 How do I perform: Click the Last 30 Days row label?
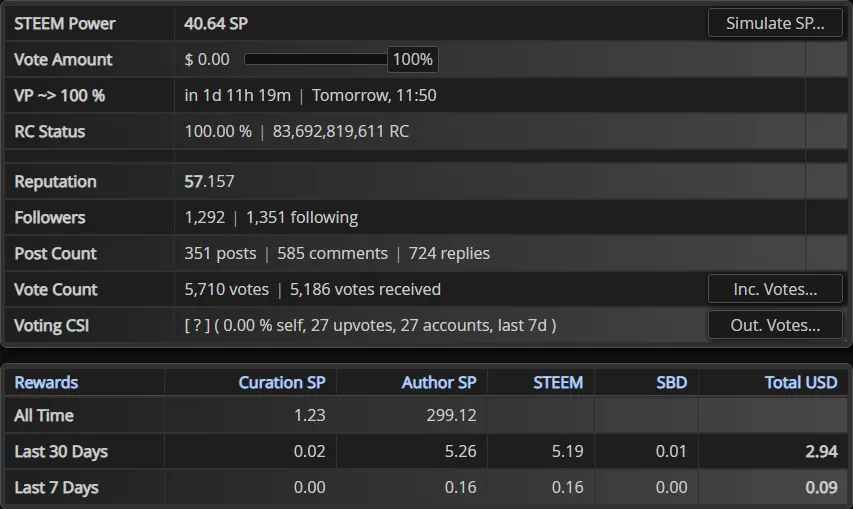coord(61,451)
